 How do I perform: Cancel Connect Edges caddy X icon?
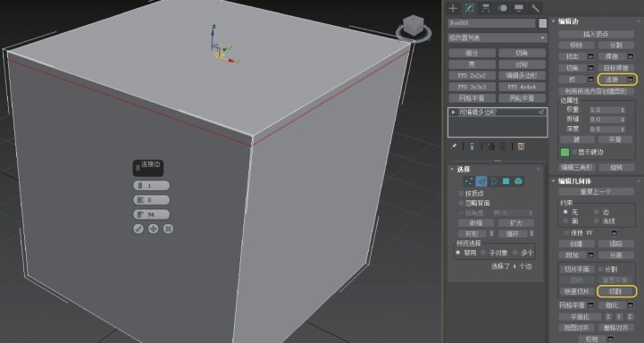(x=168, y=229)
